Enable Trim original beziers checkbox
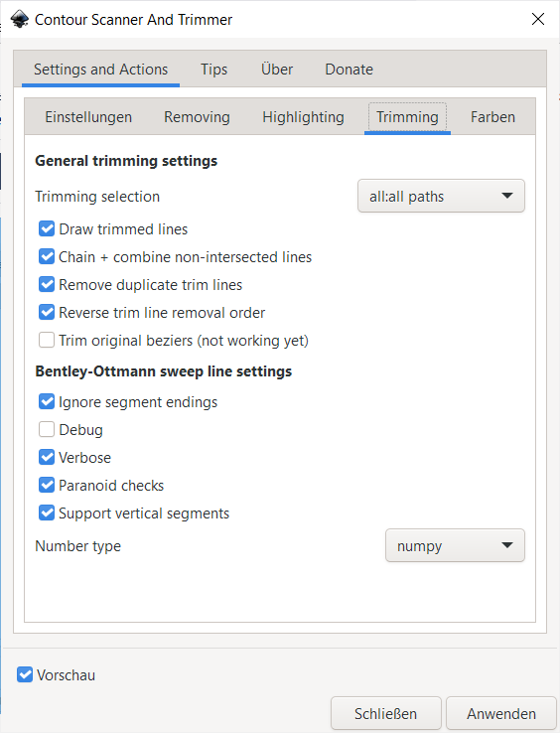Viewport: 560px width, 733px height. coord(47,341)
